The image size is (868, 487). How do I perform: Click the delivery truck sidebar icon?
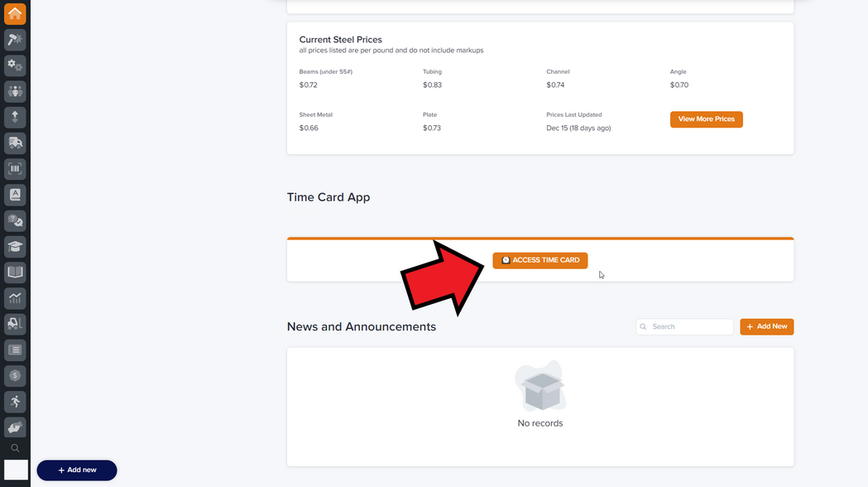pos(15,143)
